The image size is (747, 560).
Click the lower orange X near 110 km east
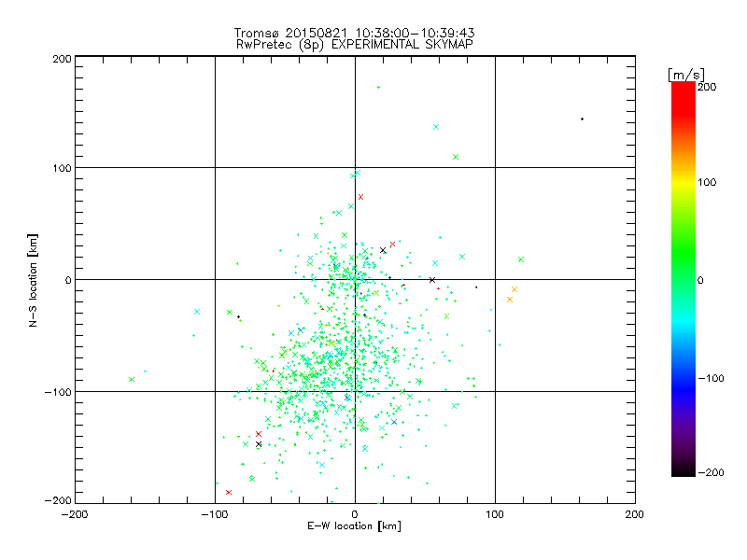(510, 300)
